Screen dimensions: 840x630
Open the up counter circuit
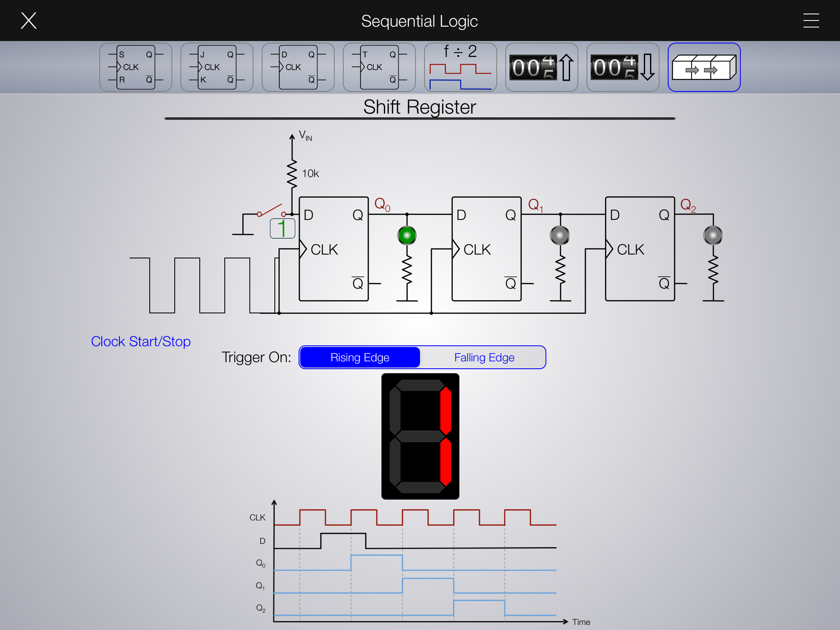coord(541,67)
